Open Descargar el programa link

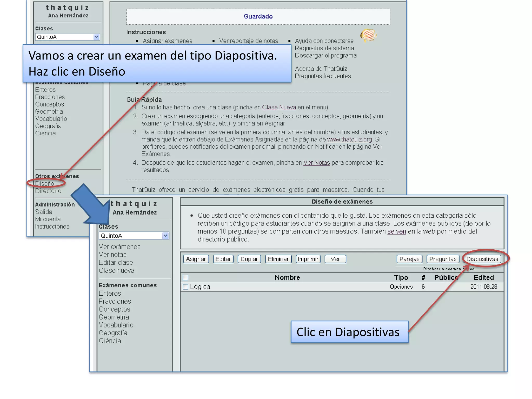(x=326, y=55)
